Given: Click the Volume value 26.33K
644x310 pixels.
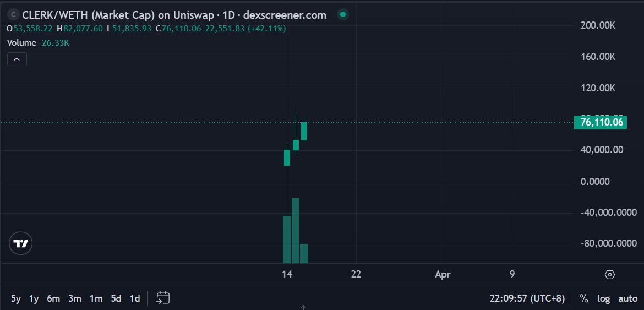Looking at the screenshot, I should pyautogui.click(x=56, y=43).
